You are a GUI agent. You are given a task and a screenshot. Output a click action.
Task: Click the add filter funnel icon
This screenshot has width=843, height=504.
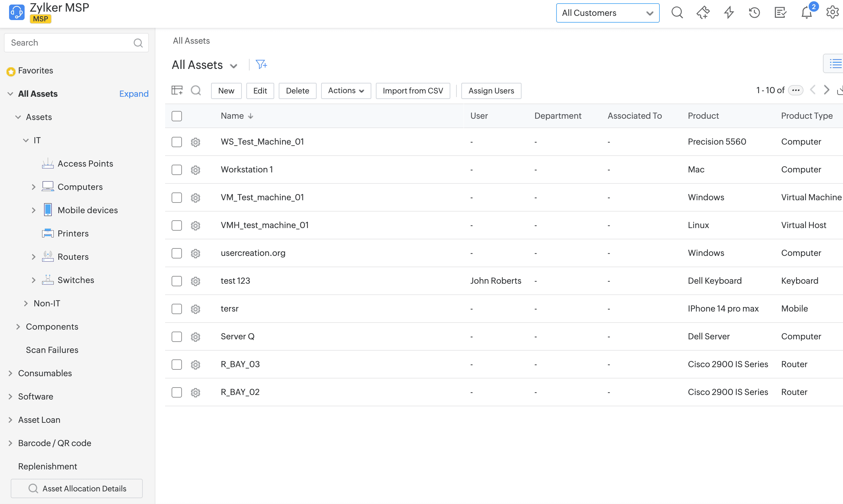tap(261, 64)
